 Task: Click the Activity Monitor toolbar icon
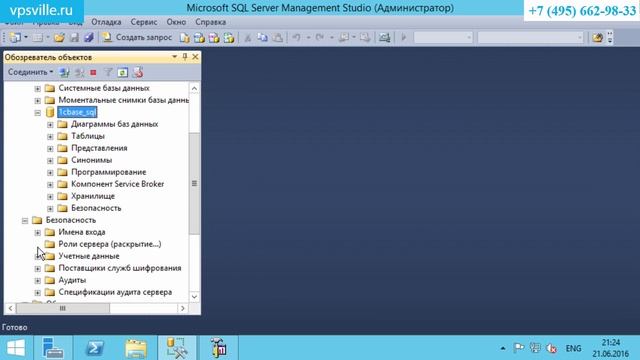tap(384, 38)
